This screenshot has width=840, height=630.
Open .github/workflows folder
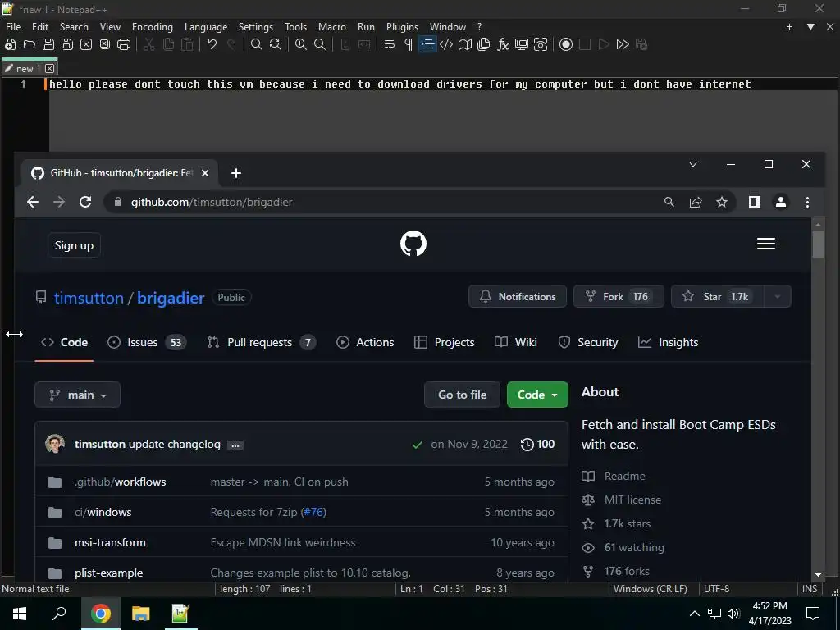pos(120,482)
